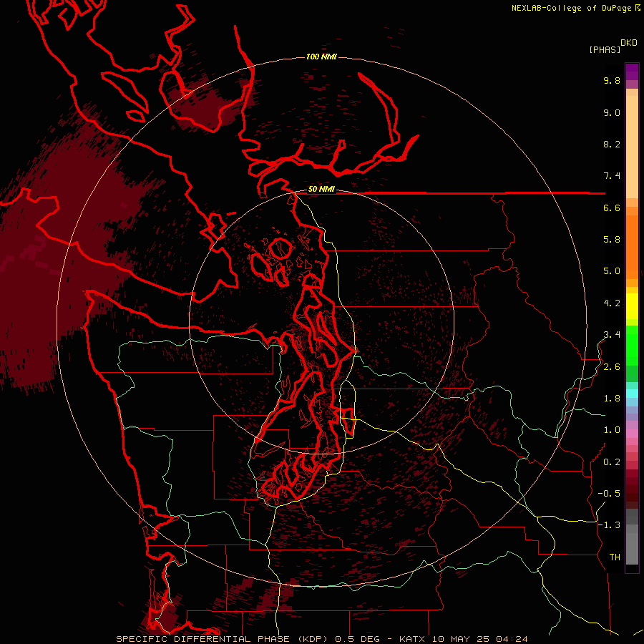Select the 8.2 scale value
644x644 pixels.
pos(612,144)
